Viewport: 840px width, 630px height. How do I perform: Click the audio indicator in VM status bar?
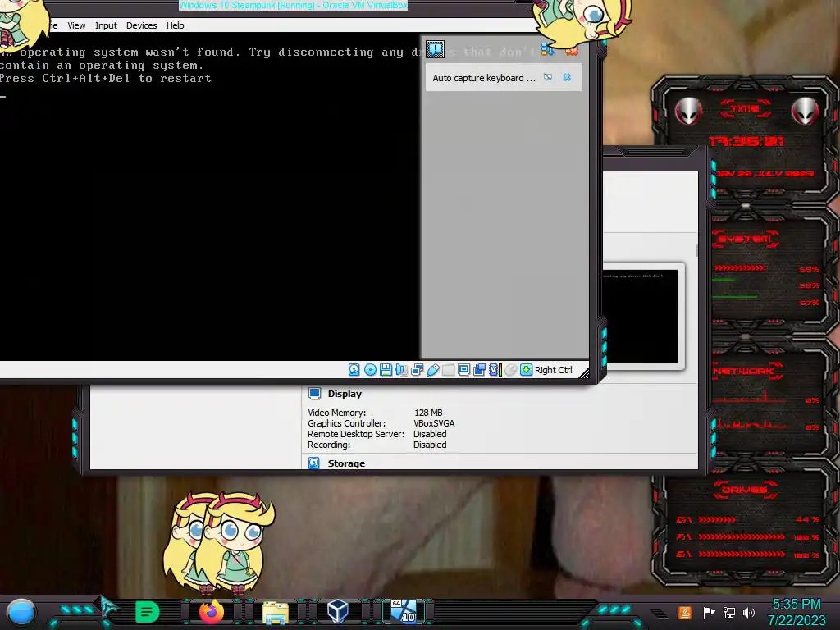click(401, 370)
